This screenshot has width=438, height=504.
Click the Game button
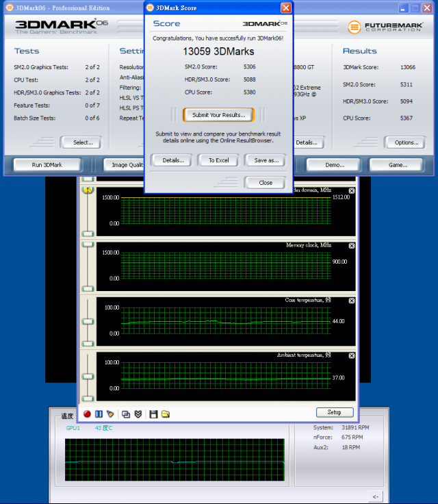[x=398, y=165]
